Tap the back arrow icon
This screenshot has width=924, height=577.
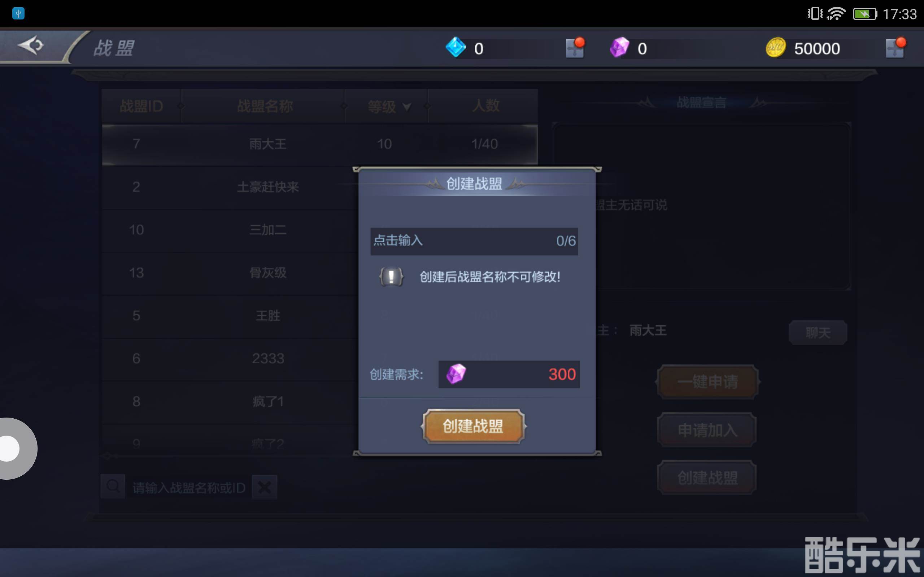[x=31, y=46]
